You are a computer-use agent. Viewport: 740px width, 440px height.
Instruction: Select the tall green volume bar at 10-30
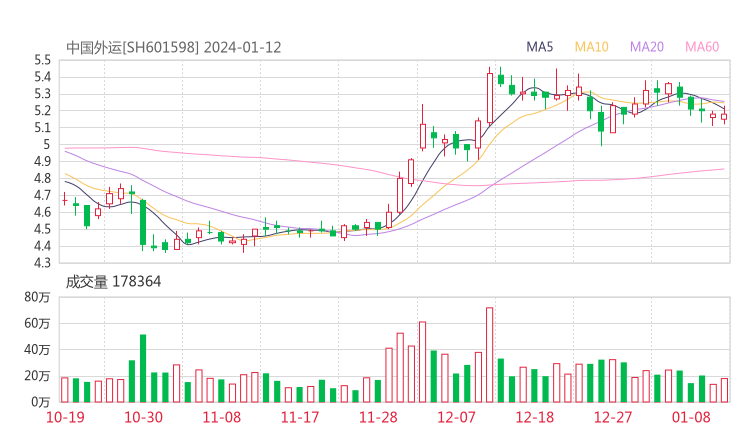coord(143,368)
